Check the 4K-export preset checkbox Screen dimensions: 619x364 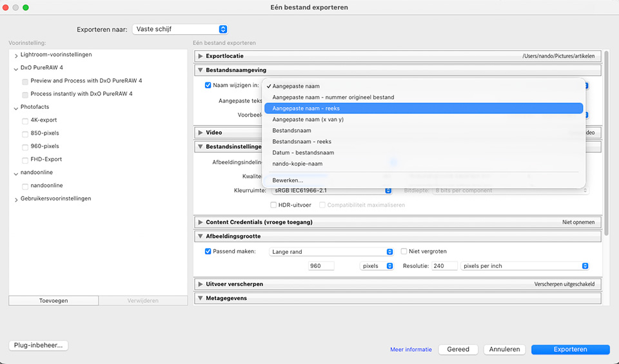25,120
